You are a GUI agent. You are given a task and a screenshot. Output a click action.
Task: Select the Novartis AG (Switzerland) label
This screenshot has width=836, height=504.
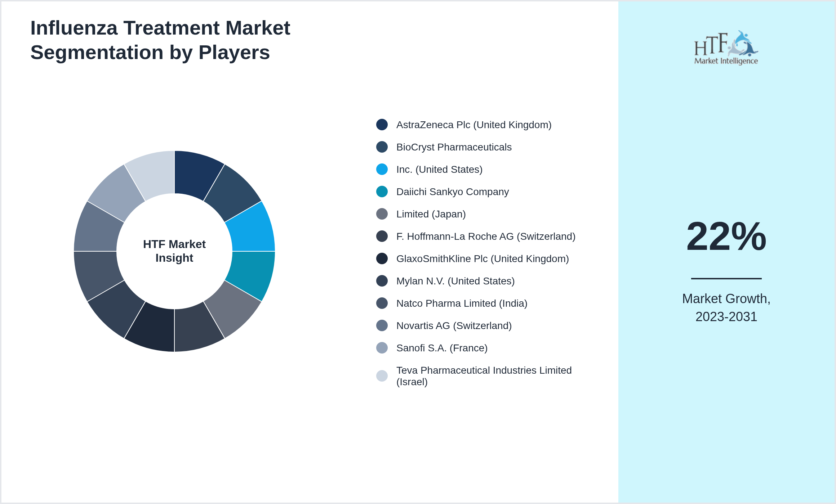pyautogui.click(x=454, y=326)
